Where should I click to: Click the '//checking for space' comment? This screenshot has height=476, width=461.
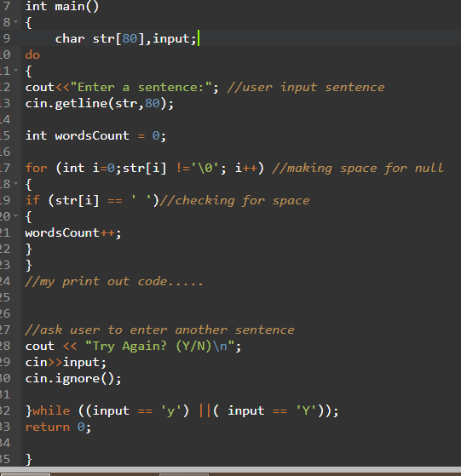click(234, 200)
